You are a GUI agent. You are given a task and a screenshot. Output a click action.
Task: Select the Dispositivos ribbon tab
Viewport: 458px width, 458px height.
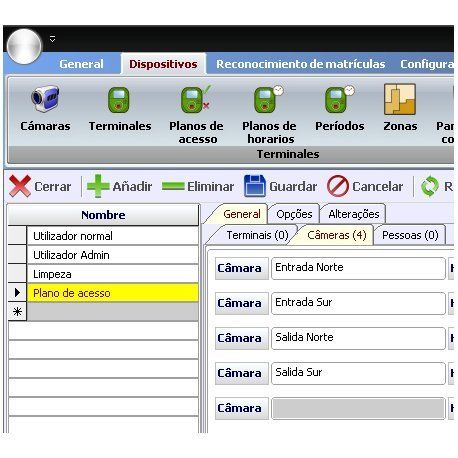(163, 64)
